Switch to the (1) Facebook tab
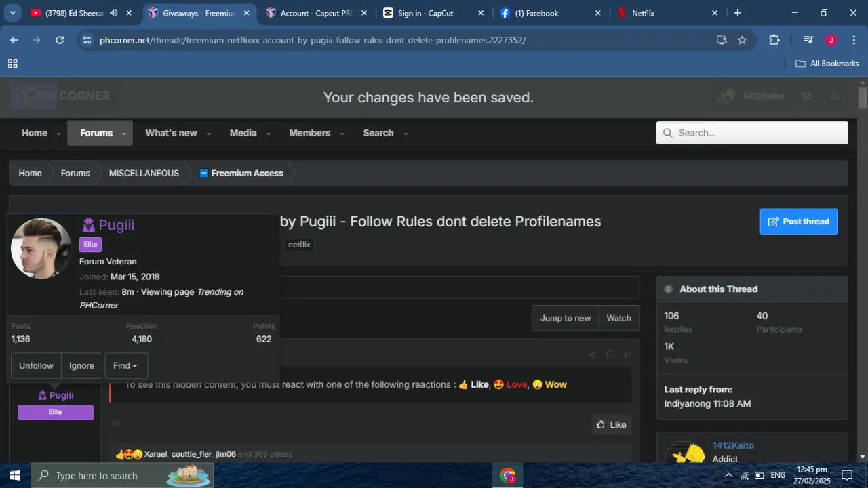This screenshot has width=868, height=488. point(551,13)
